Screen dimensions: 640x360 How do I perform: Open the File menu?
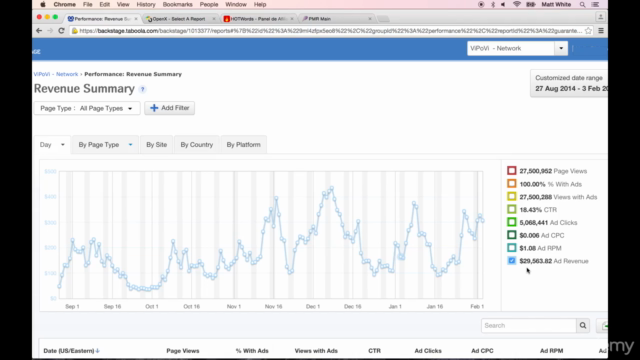87,4
